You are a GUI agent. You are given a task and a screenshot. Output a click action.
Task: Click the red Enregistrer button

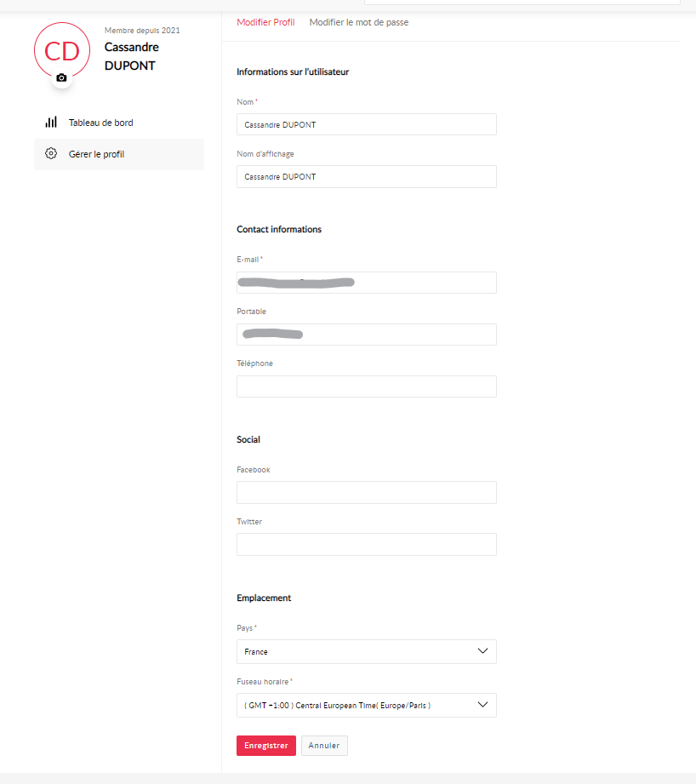(x=266, y=746)
